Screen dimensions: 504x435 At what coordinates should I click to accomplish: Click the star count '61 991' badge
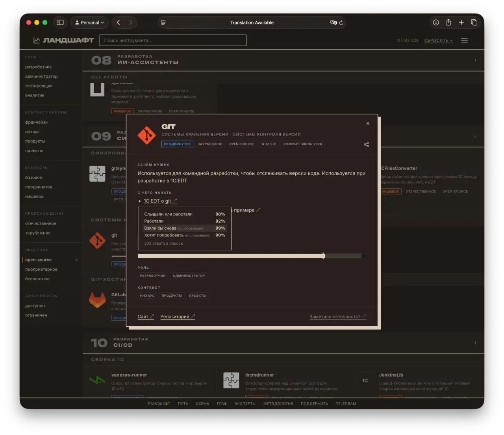pyautogui.click(x=269, y=144)
